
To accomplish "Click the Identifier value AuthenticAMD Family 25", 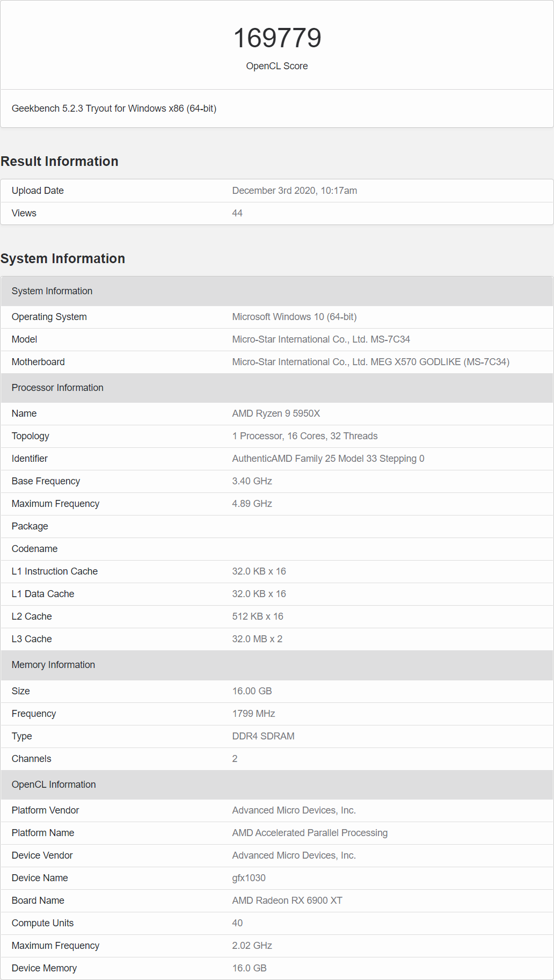I will [x=328, y=459].
